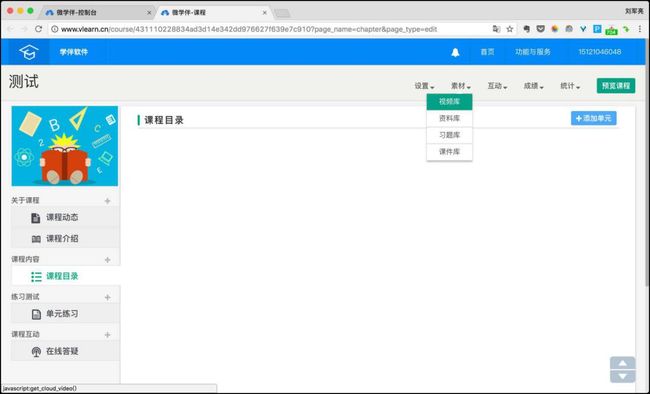
Task: Click the 练习测试 section label
Action: point(25,297)
